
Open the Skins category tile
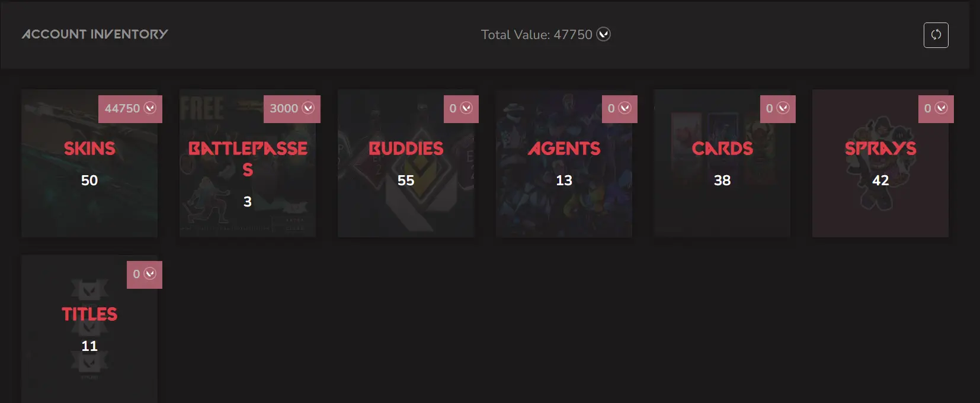pos(89,163)
